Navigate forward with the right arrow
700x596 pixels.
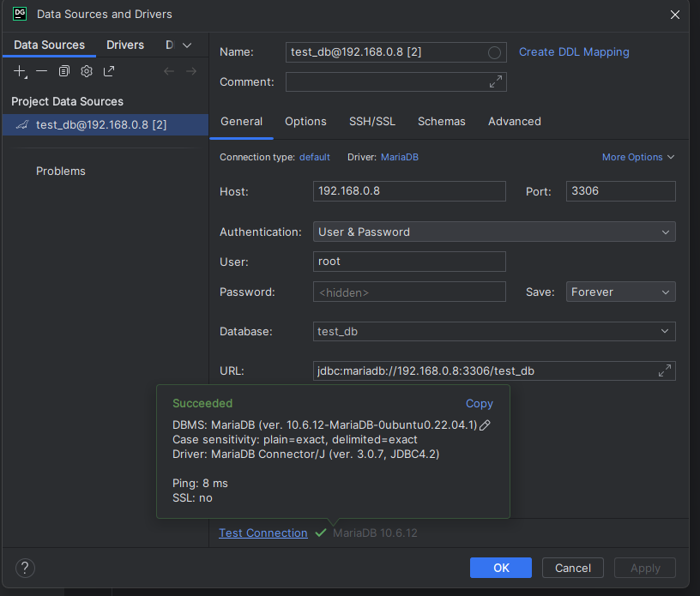pos(191,71)
